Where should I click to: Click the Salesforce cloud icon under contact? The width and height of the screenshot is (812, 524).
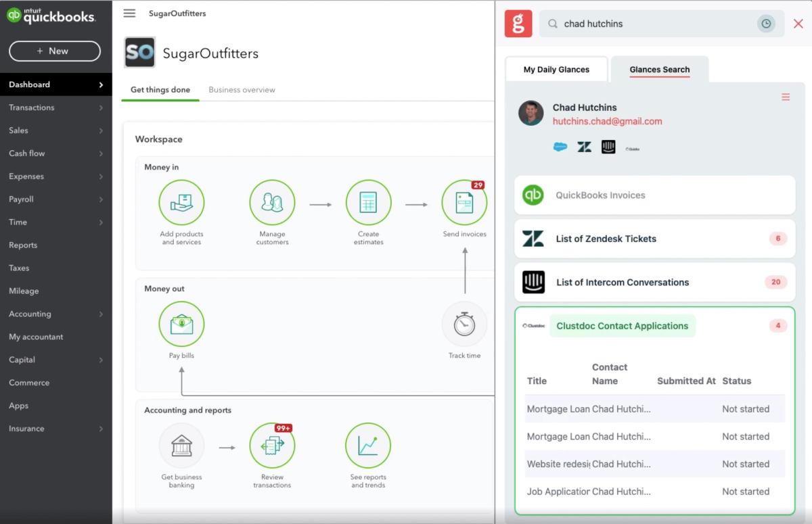[560, 147]
